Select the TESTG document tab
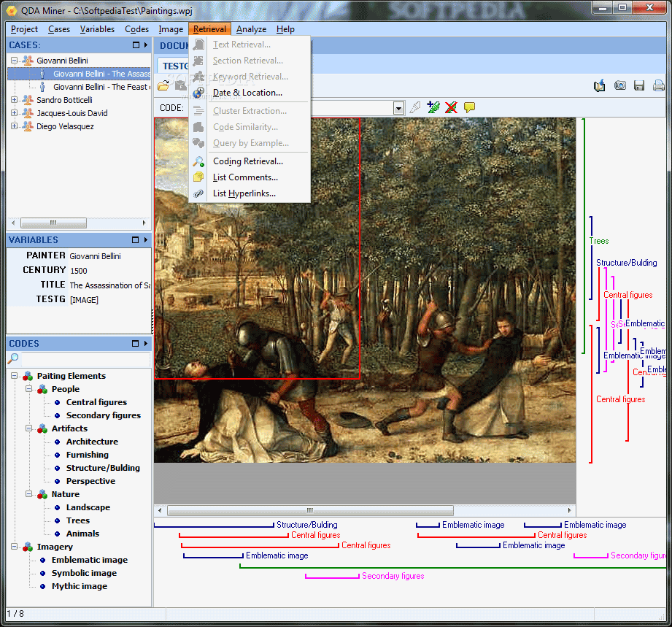 [x=175, y=66]
